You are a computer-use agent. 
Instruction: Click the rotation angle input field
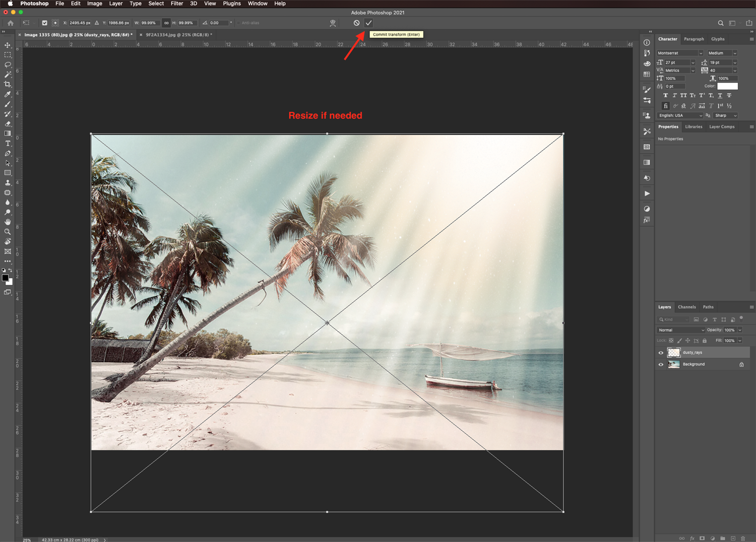coord(218,23)
